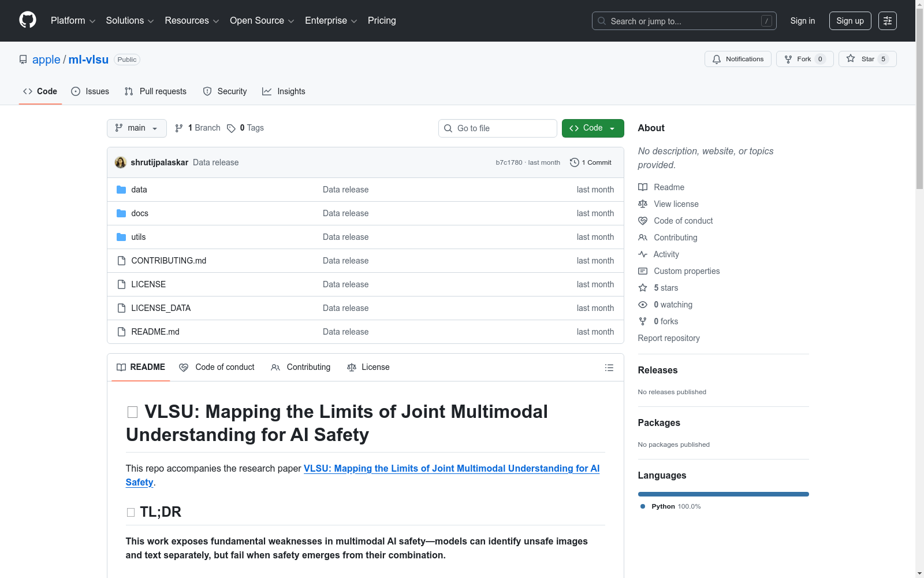The width and height of the screenshot is (924, 578).
Task: Click the pulse icon for Activity
Action: pos(643,254)
